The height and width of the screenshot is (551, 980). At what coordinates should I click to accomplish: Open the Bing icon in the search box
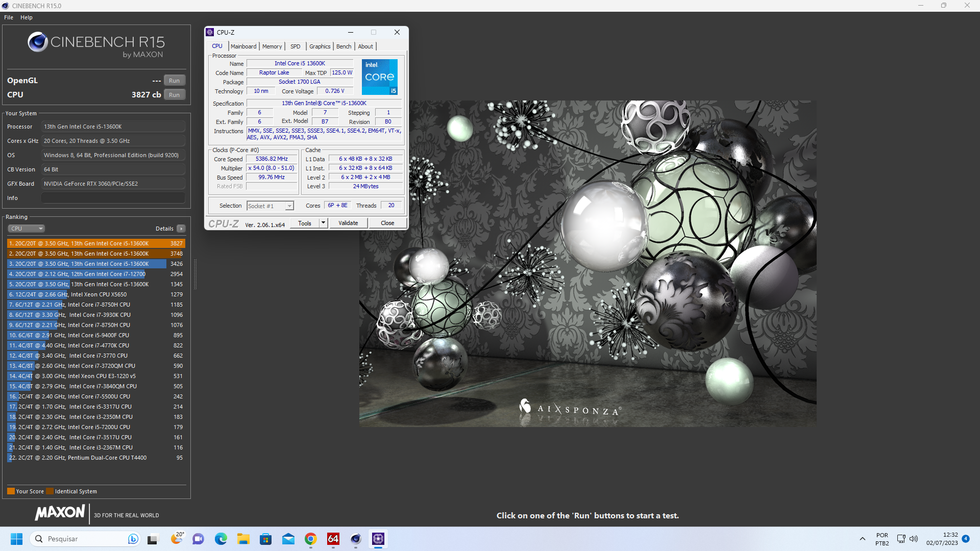[133, 539]
